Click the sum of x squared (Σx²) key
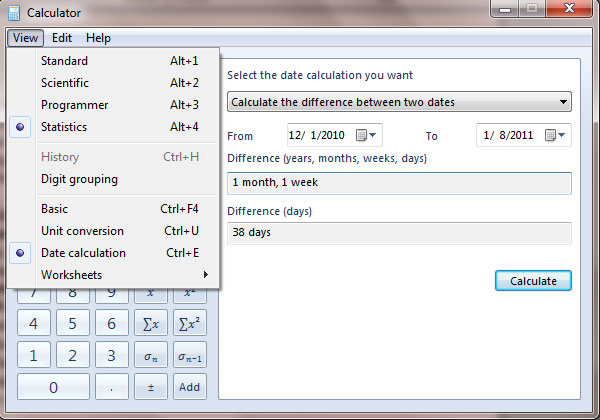Screen dimensions: 600x420 190,323
